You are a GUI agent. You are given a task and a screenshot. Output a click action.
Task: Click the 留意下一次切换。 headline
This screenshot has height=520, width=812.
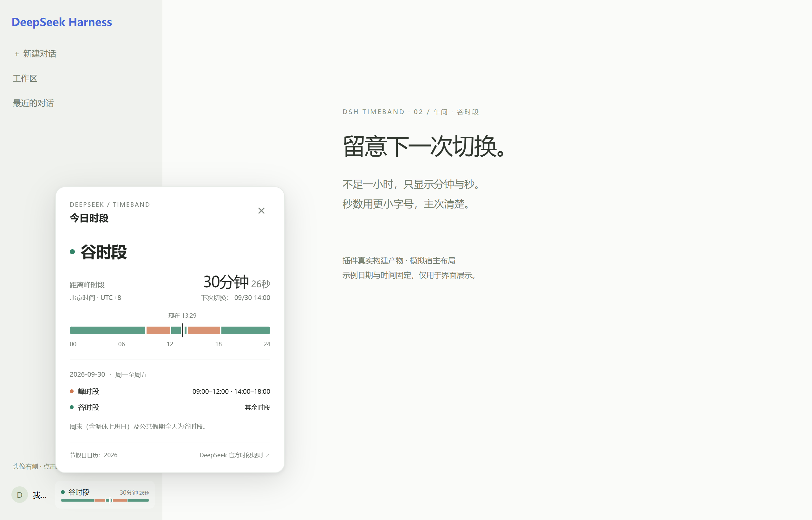(x=424, y=146)
